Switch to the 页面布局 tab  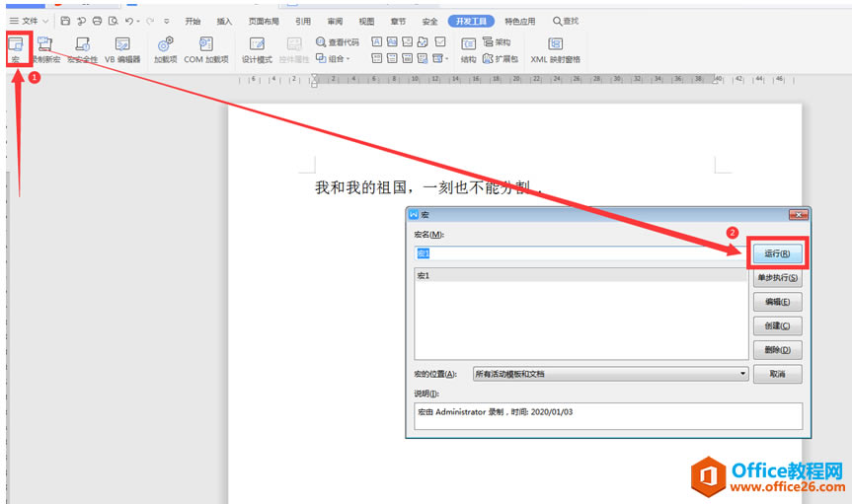[264, 21]
